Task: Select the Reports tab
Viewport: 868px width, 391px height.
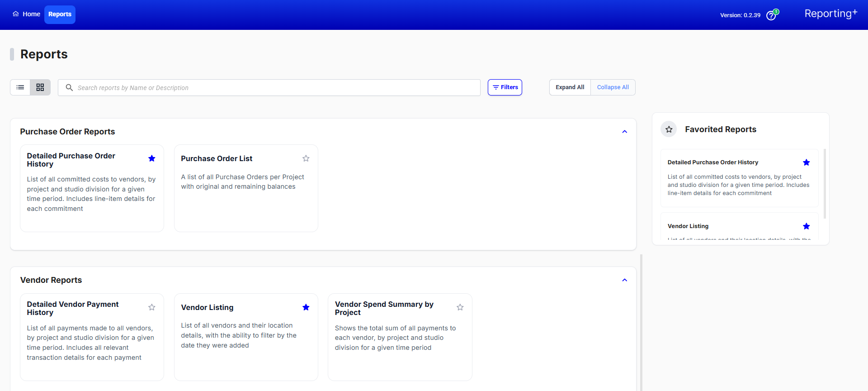Action: tap(60, 14)
